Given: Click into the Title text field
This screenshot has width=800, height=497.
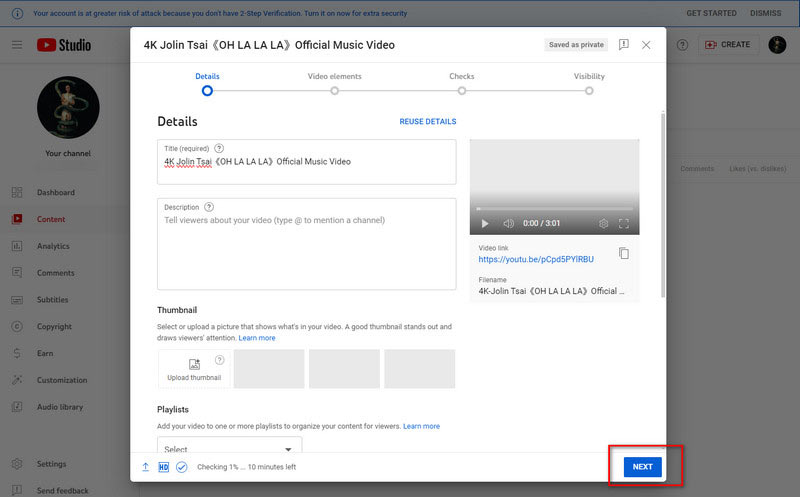Looking at the screenshot, I should 307,162.
